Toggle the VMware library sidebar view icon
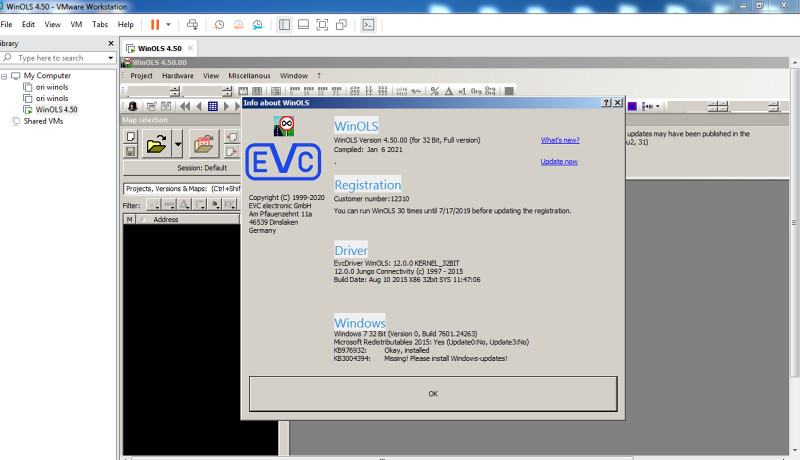 click(284, 24)
